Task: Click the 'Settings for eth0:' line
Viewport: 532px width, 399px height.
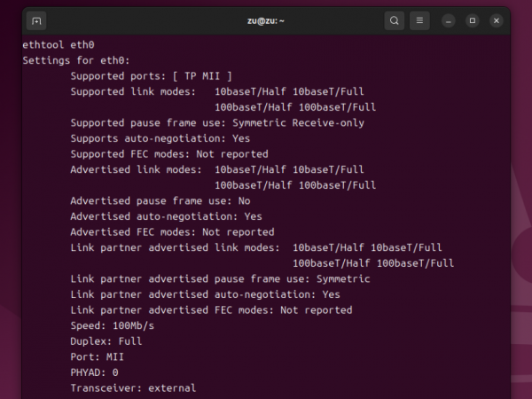Action: click(76, 60)
